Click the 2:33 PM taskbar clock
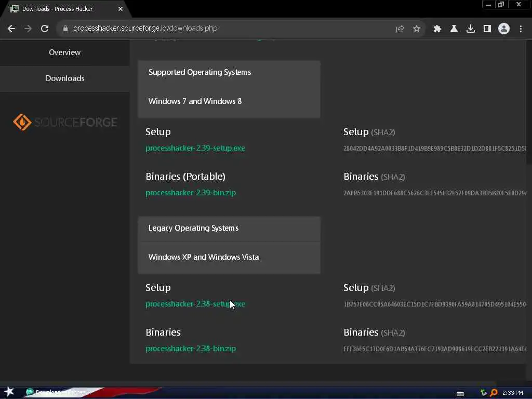Screen dimensions: 532x399 tap(512, 393)
